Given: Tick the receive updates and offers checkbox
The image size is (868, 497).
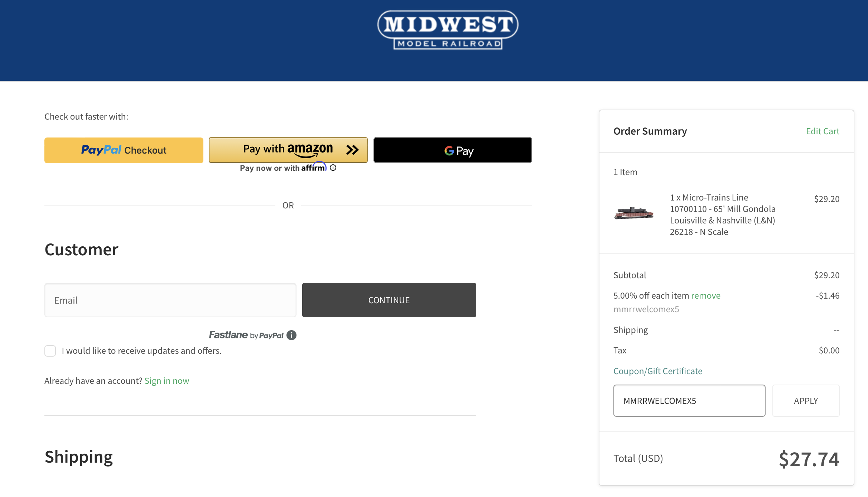Looking at the screenshot, I should (50, 351).
